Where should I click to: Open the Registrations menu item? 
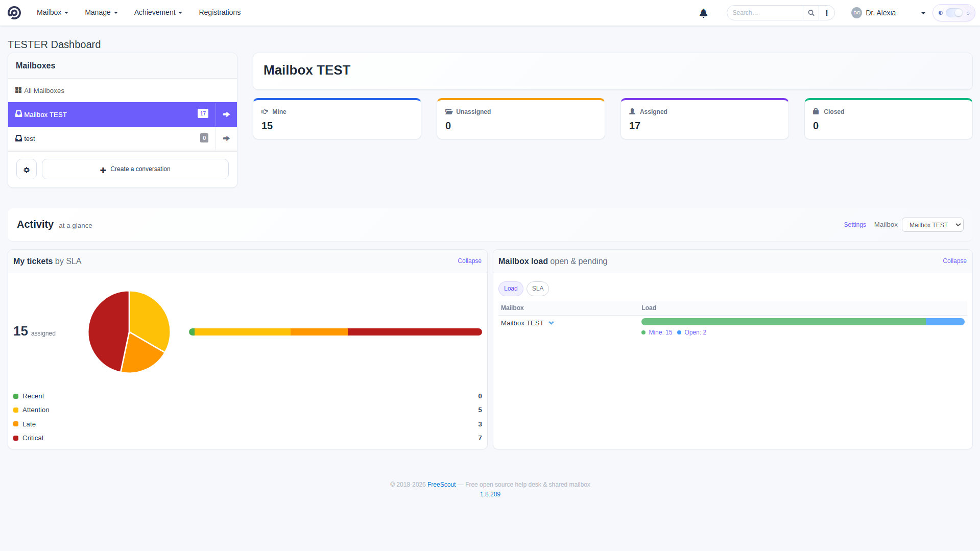[220, 12]
